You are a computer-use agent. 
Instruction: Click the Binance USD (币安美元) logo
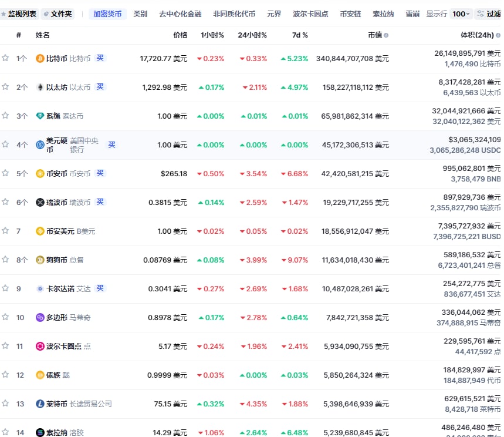[40, 231]
